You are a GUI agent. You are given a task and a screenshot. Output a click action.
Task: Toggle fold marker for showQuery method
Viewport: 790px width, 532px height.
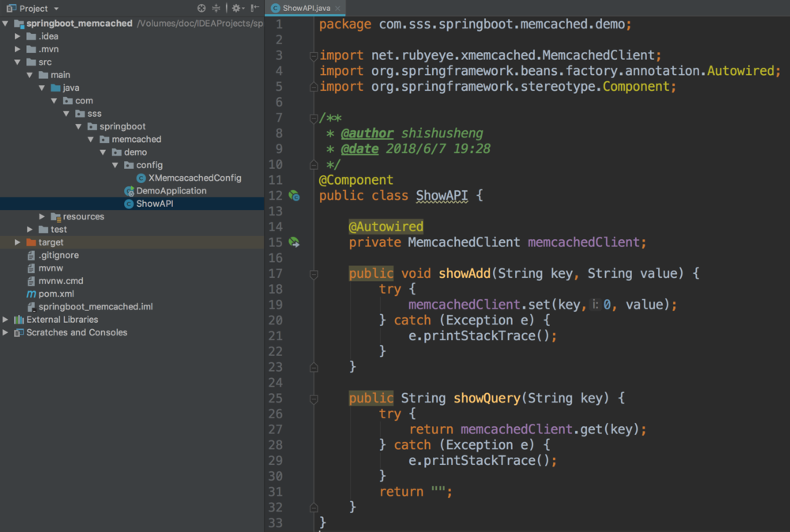tap(314, 399)
